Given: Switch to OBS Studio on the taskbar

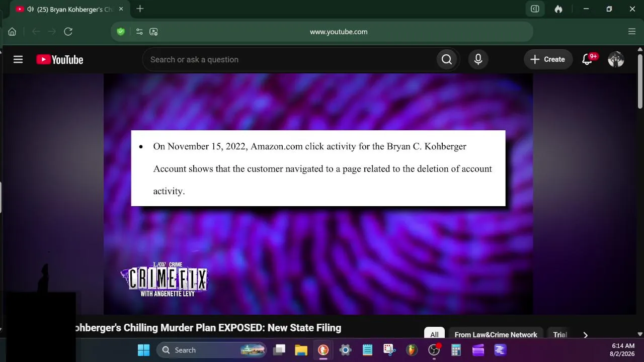Looking at the screenshot, I should pyautogui.click(x=434, y=350).
